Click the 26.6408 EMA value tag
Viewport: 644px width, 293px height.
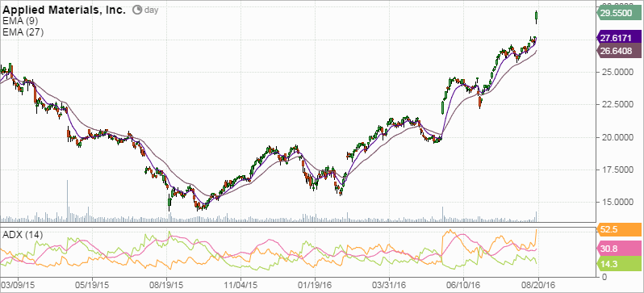coord(618,50)
